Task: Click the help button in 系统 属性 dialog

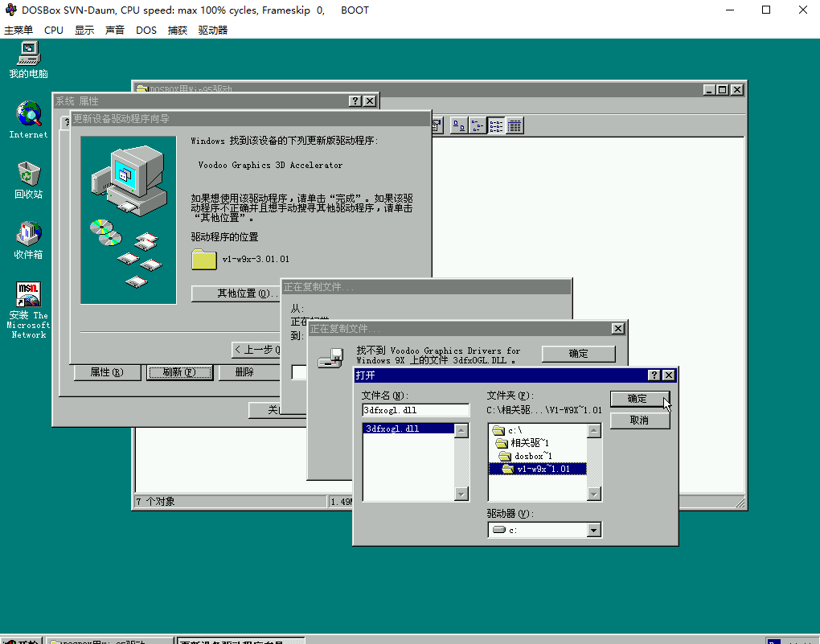Action: 355,101
